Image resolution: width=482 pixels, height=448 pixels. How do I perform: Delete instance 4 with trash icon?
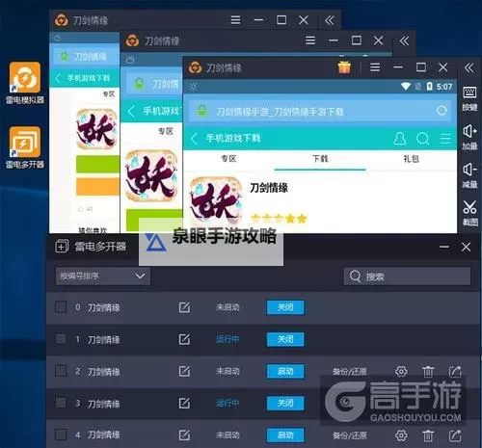(x=428, y=435)
